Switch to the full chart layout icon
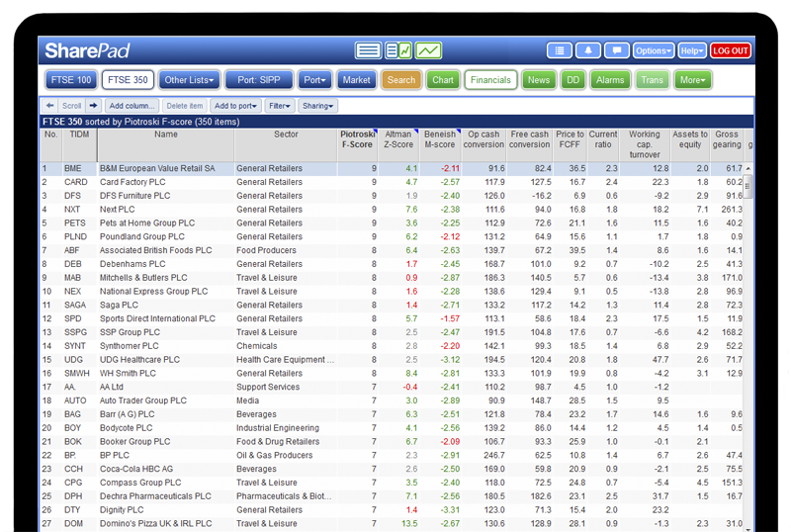Viewport: 791px width, 532px height. [x=428, y=50]
